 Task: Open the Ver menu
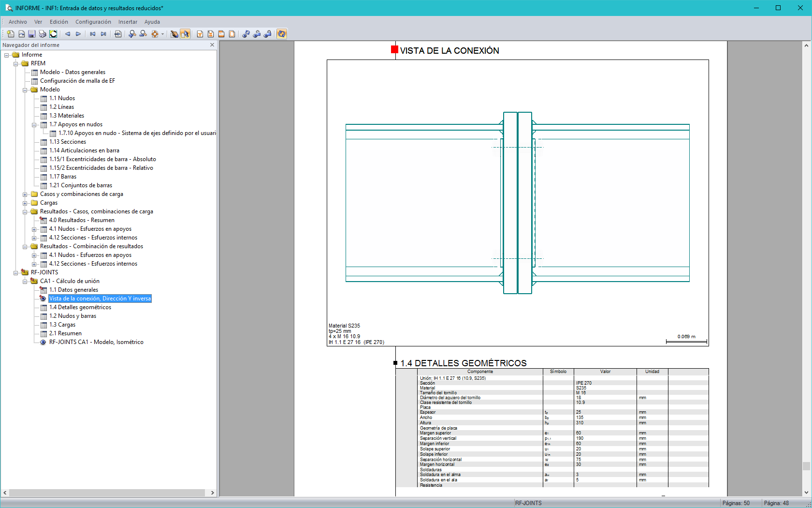(38, 22)
